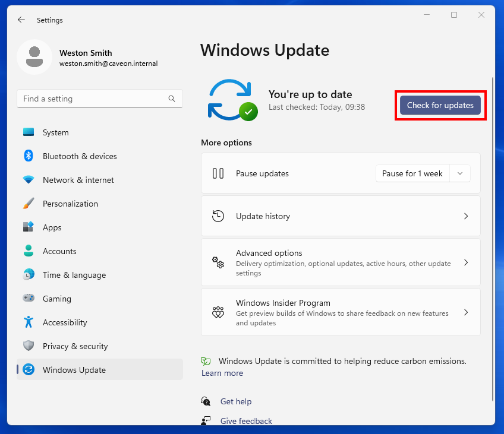
Task: Open Accounts label in the sidebar
Action: [x=60, y=251]
